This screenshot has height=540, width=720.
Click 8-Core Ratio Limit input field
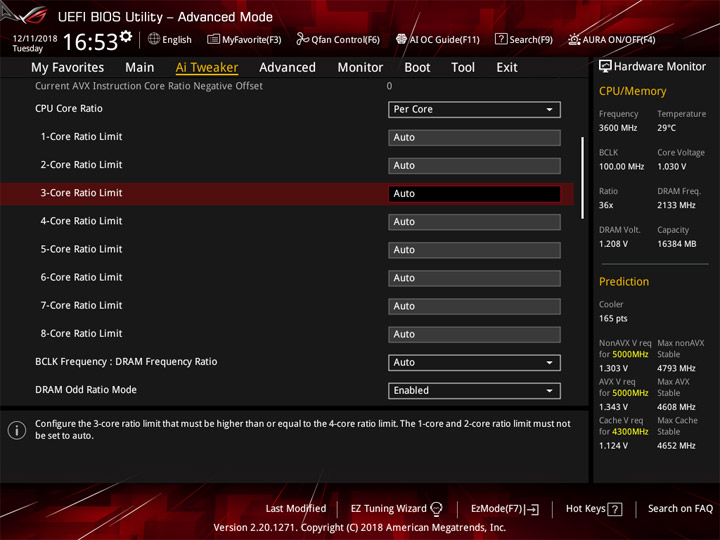[x=474, y=334]
